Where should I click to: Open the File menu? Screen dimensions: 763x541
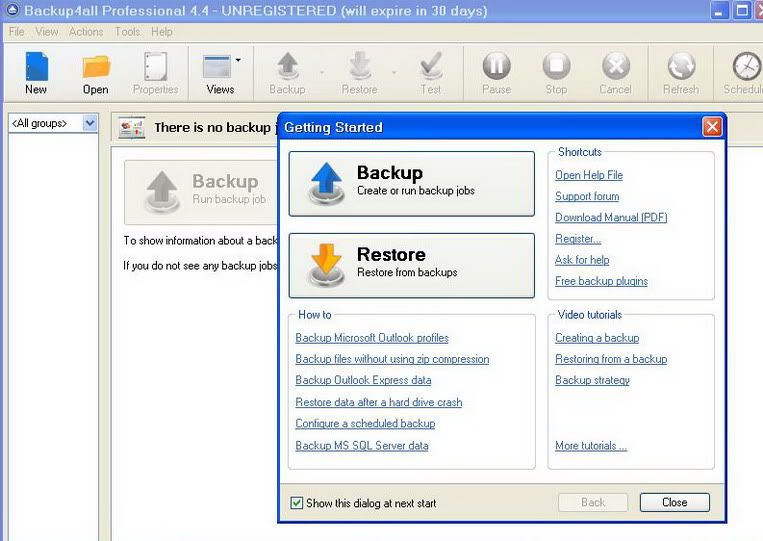pos(17,32)
